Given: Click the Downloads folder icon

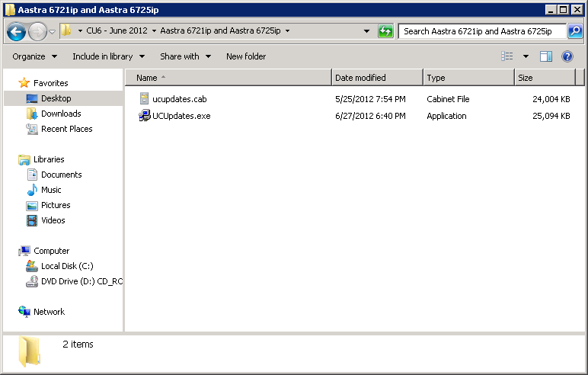Looking at the screenshot, I should click(x=32, y=114).
